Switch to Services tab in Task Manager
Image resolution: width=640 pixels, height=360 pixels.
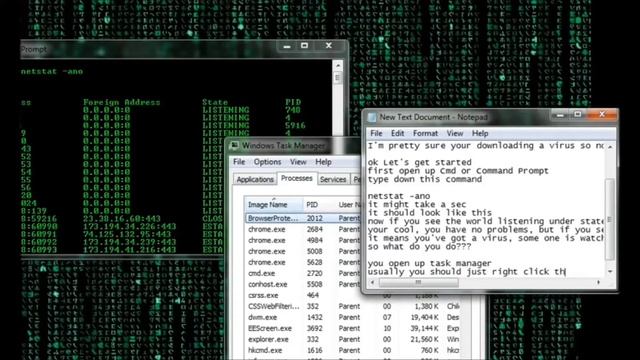[x=333, y=180]
